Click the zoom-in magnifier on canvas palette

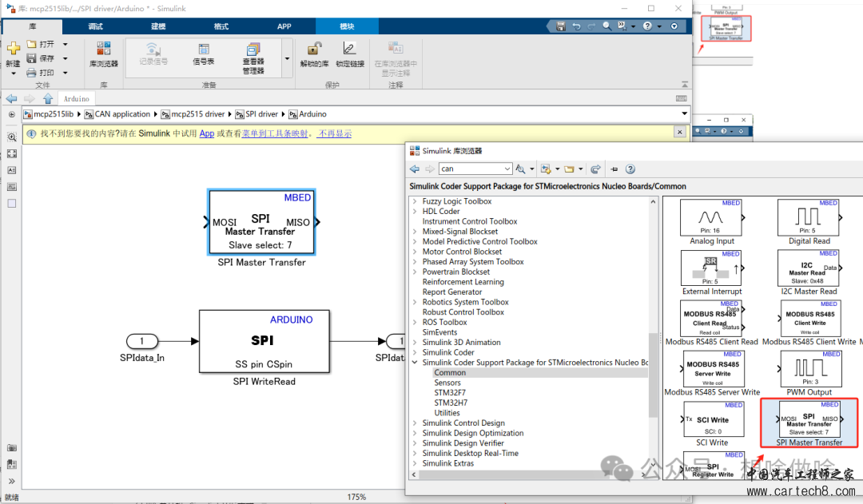pyautogui.click(x=11, y=137)
